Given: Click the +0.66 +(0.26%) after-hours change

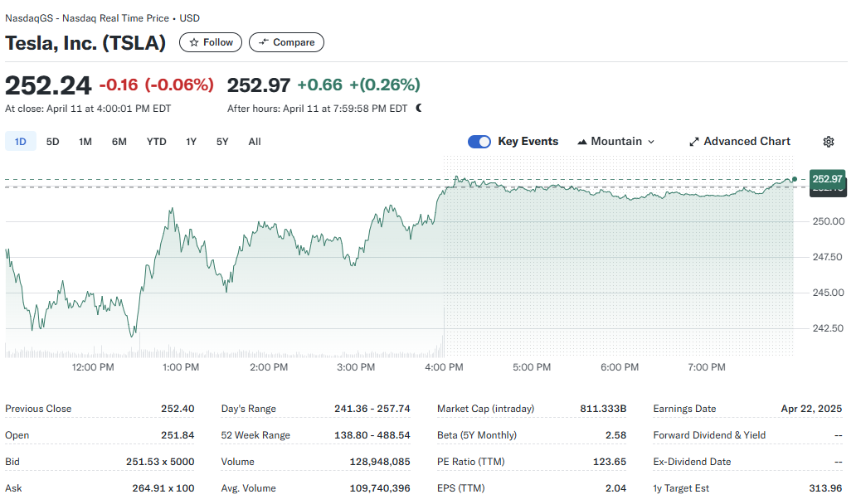Looking at the screenshot, I should pos(358,85).
